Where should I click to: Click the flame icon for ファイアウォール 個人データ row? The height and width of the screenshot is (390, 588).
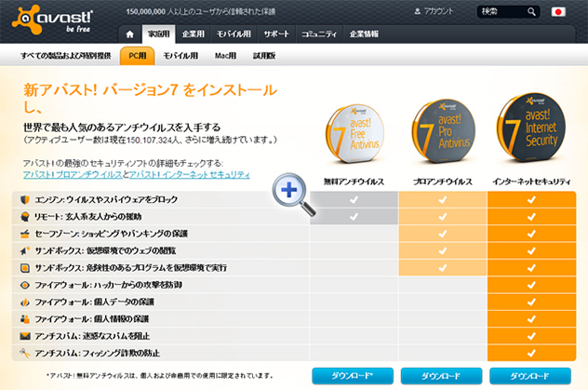pos(25,302)
